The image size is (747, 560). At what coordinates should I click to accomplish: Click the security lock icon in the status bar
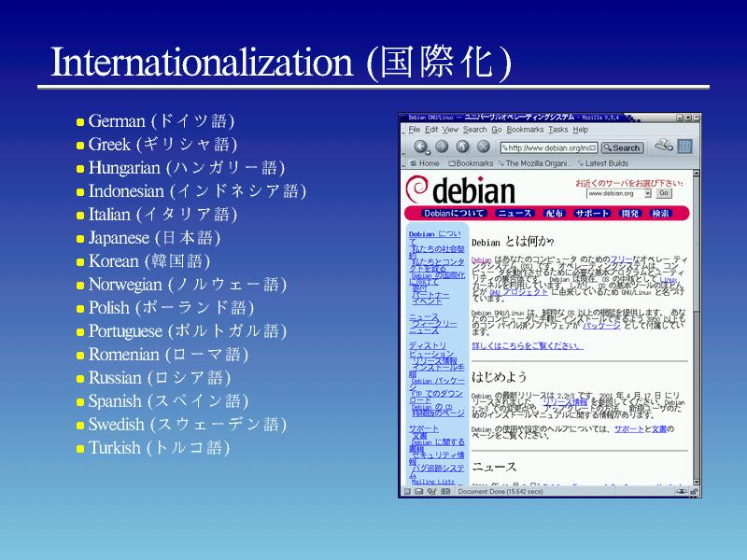(694, 492)
